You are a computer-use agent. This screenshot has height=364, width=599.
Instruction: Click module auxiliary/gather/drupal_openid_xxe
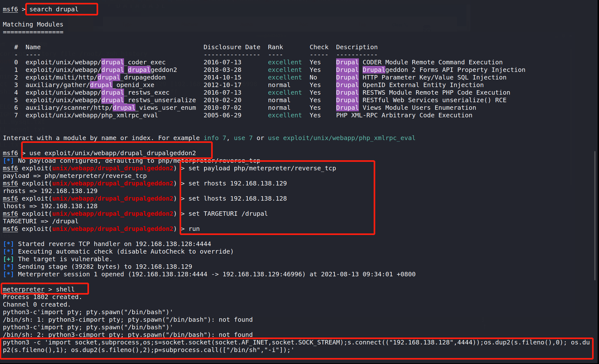pos(90,85)
